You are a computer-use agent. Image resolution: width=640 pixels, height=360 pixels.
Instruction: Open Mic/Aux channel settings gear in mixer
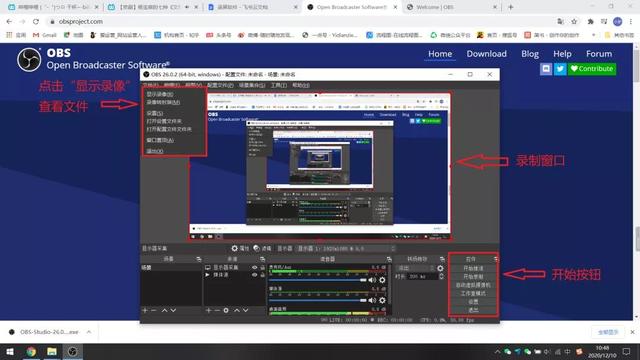(382, 280)
